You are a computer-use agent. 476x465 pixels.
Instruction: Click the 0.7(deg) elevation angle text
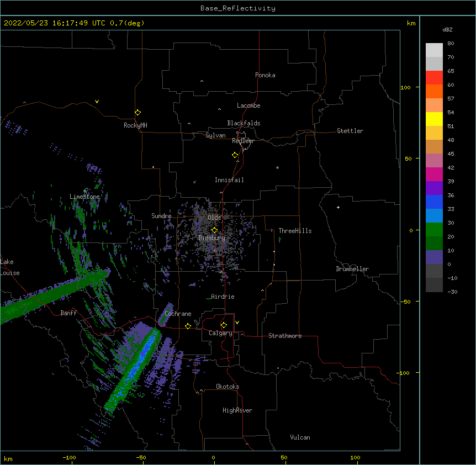[x=127, y=23]
